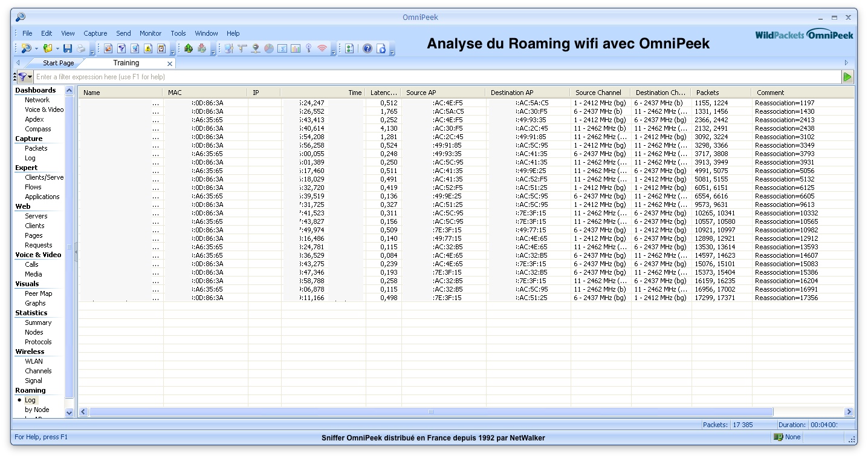The width and height of the screenshot is (868, 458).
Task: Click the green list icon near Help
Action: tap(349, 48)
